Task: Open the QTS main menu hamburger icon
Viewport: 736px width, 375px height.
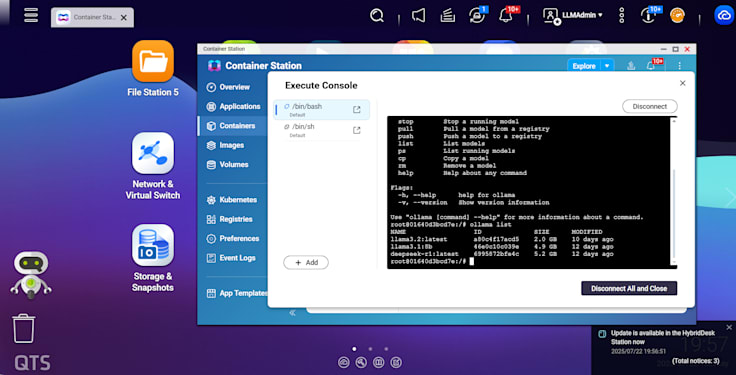Action: (x=31, y=15)
